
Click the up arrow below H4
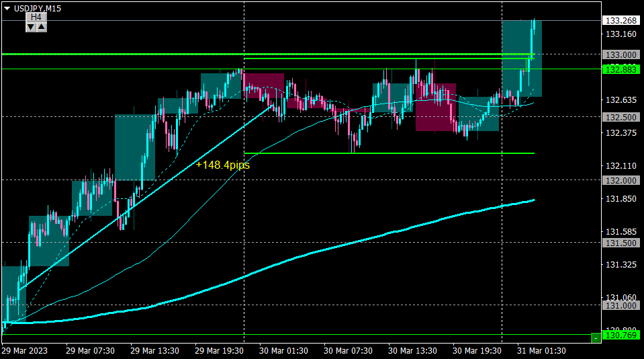[42, 27]
